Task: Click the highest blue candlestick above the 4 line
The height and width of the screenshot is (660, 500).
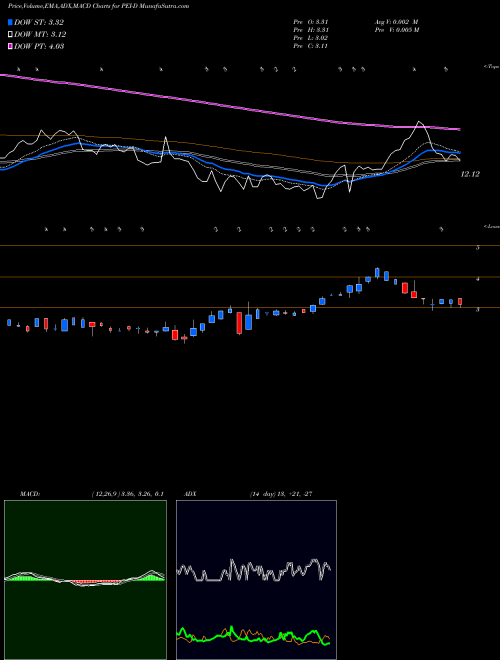Action: pyautogui.click(x=378, y=272)
